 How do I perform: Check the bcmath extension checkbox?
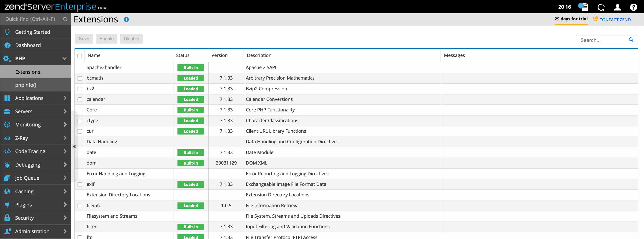pos(80,78)
